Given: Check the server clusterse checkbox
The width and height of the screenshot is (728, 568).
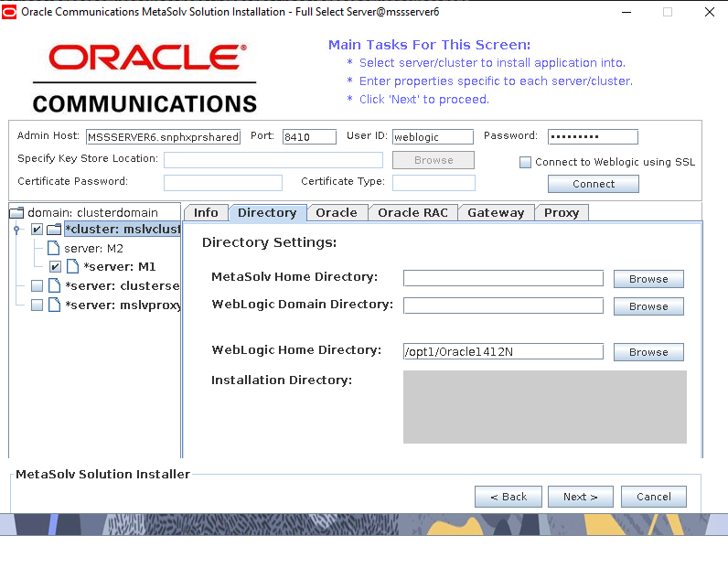Looking at the screenshot, I should tap(37, 285).
